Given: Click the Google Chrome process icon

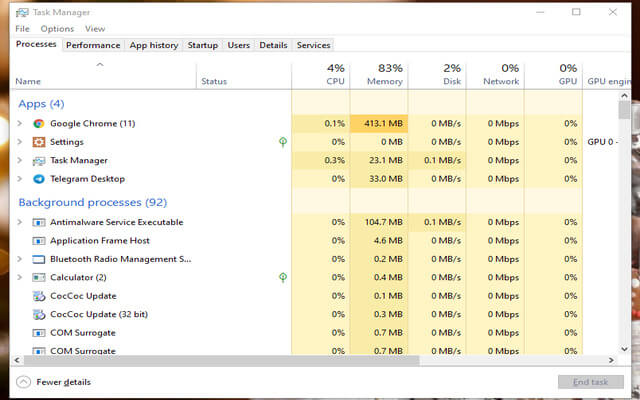Looking at the screenshot, I should click(x=39, y=124).
